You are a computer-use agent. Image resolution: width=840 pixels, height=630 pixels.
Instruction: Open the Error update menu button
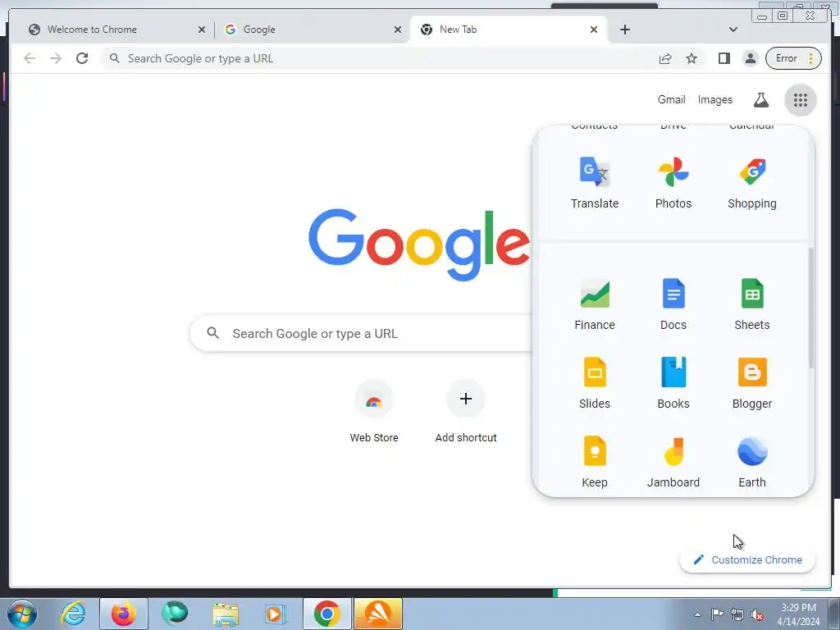click(793, 58)
